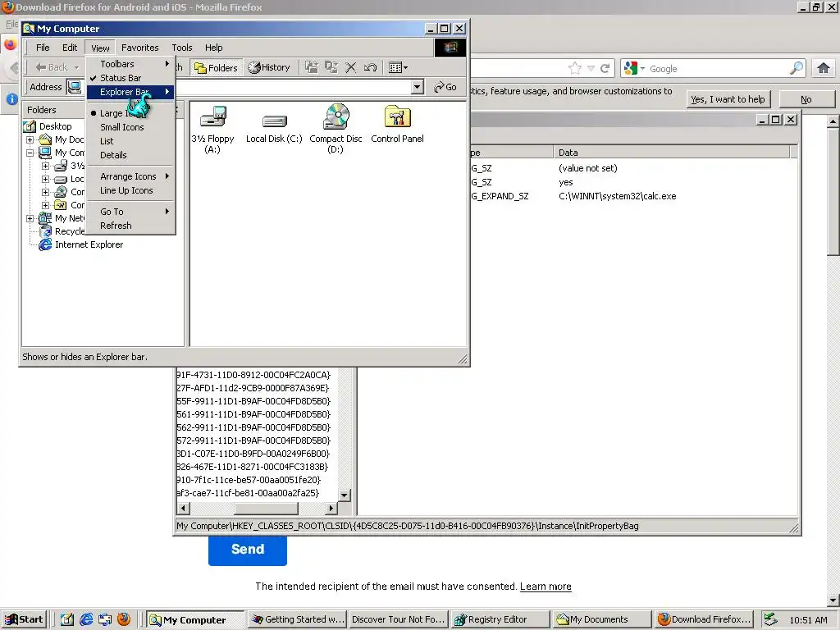
Task: Select the Local Disk (C:) icon
Action: (x=274, y=129)
